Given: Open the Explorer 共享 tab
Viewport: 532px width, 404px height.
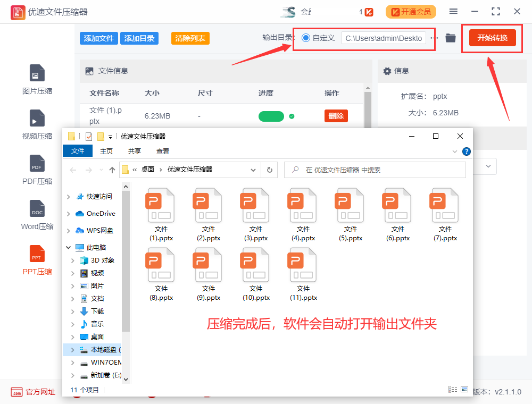Looking at the screenshot, I should (x=135, y=151).
